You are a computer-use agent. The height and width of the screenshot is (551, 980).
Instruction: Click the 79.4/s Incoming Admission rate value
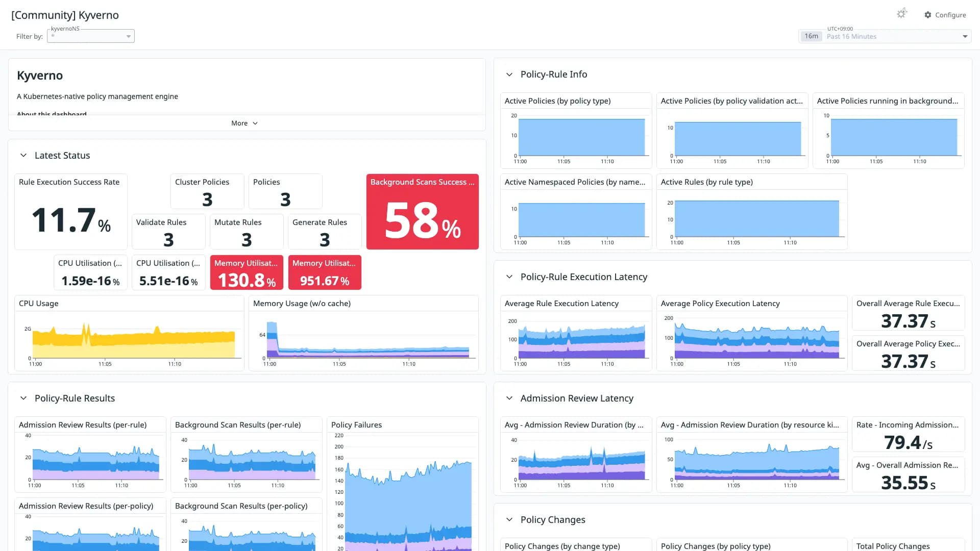tap(909, 443)
